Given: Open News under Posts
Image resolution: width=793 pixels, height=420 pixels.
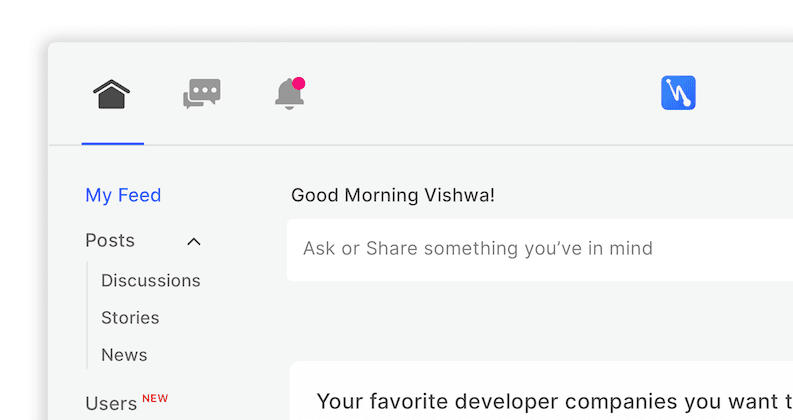Looking at the screenshot, I should pos(124,355).
